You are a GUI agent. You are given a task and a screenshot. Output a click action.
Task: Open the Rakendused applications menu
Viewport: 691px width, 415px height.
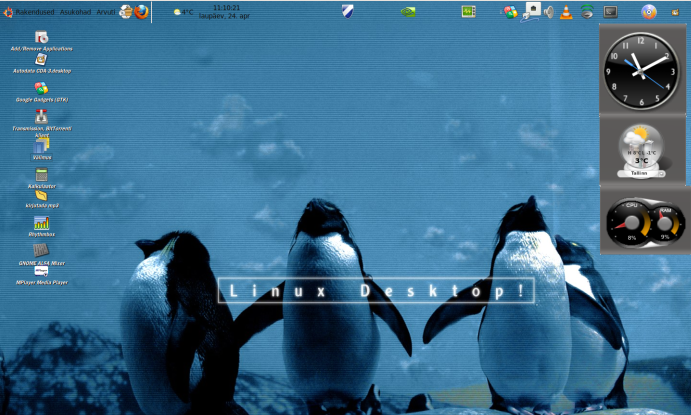pos(35,12)
